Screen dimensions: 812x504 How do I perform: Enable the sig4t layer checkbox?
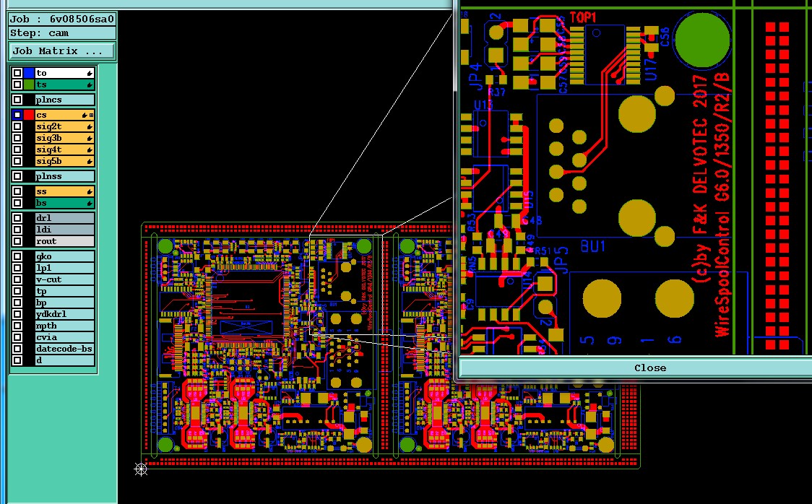[x=17, y=149]
